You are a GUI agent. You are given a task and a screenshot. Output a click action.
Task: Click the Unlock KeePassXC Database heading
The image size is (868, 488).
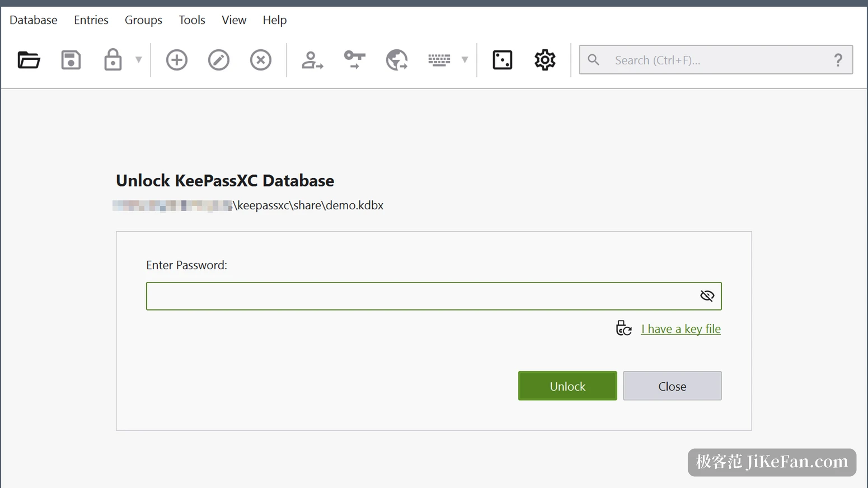click(x=225, y=181)
